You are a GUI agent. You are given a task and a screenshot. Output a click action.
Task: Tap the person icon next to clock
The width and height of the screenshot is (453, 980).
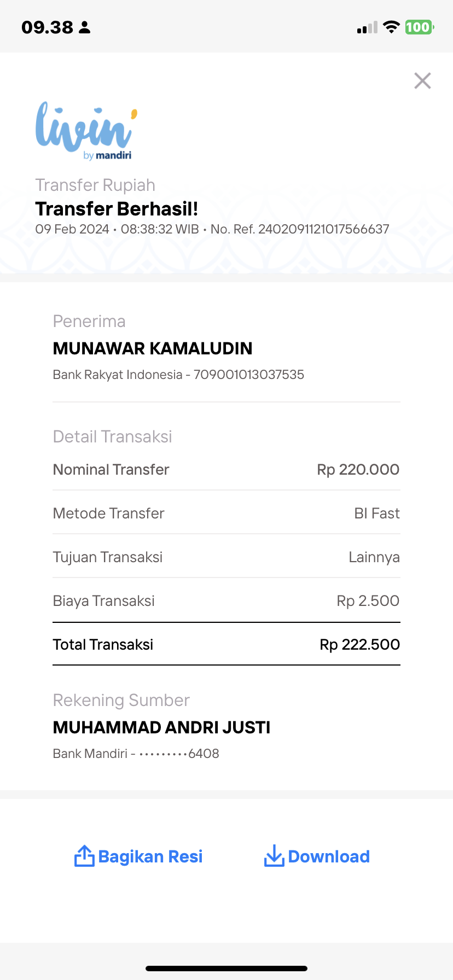85,27
